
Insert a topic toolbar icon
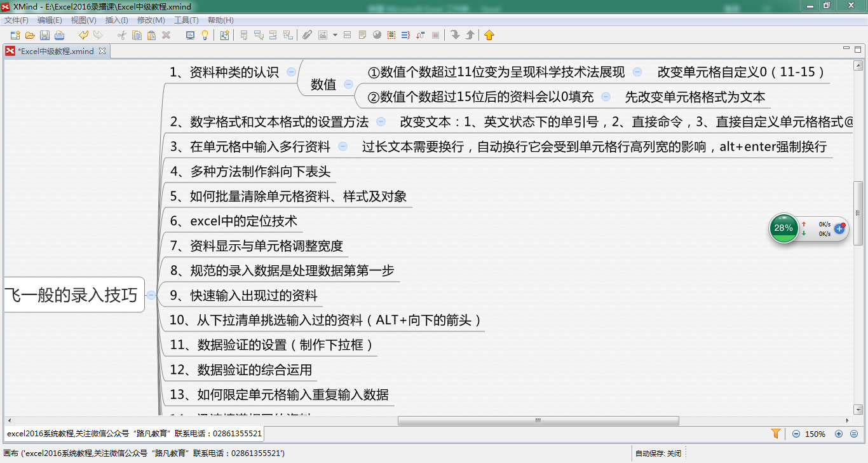click(244, 35)
